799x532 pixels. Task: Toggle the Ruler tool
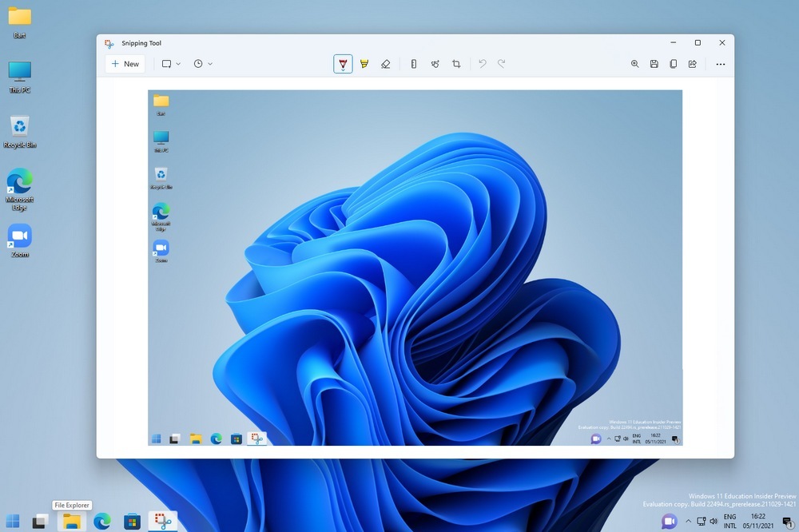tap(413, 64)
